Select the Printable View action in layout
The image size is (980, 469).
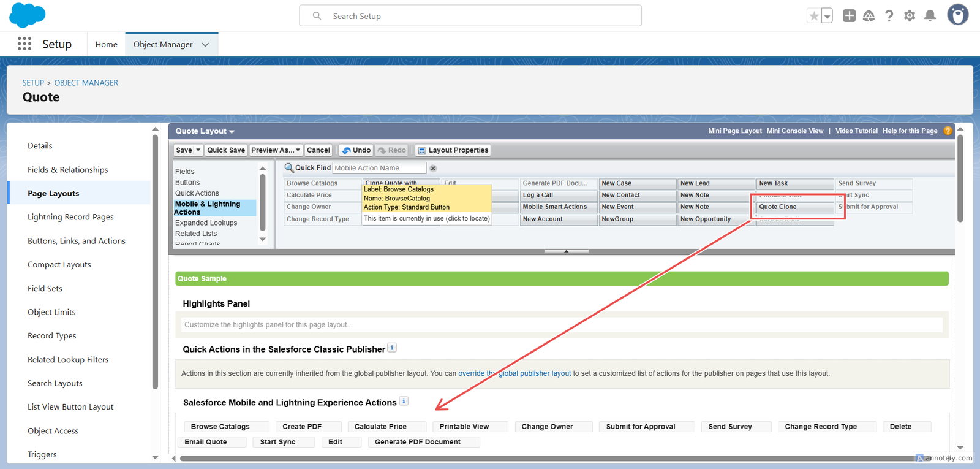(470, 427)
